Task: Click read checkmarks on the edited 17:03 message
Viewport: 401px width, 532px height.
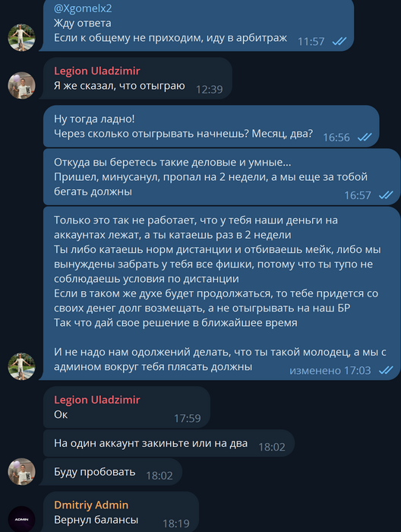Action: 386,370
